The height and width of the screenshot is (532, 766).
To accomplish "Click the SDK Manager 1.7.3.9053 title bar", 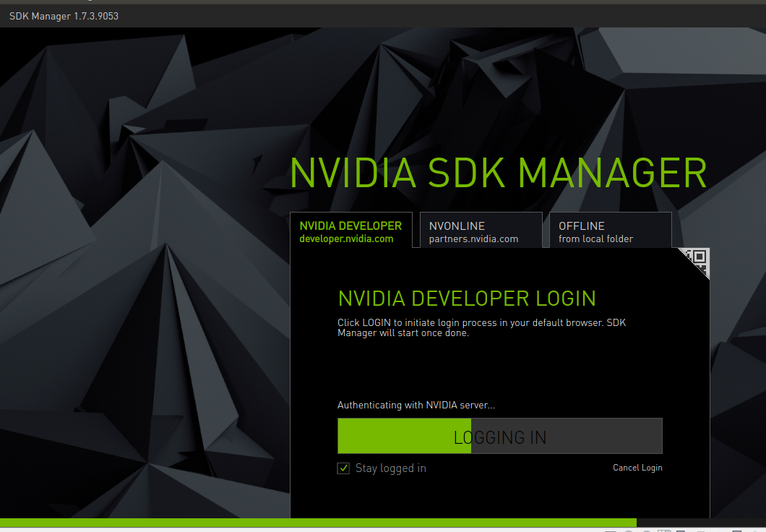I will pos(64,15).
